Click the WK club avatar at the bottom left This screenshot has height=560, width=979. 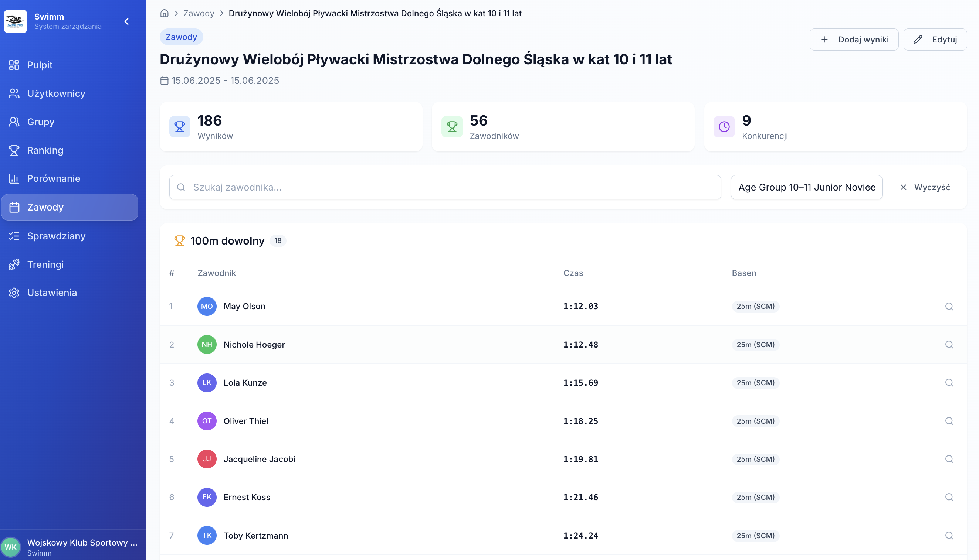pyautogui.click(x=11, y=547)
